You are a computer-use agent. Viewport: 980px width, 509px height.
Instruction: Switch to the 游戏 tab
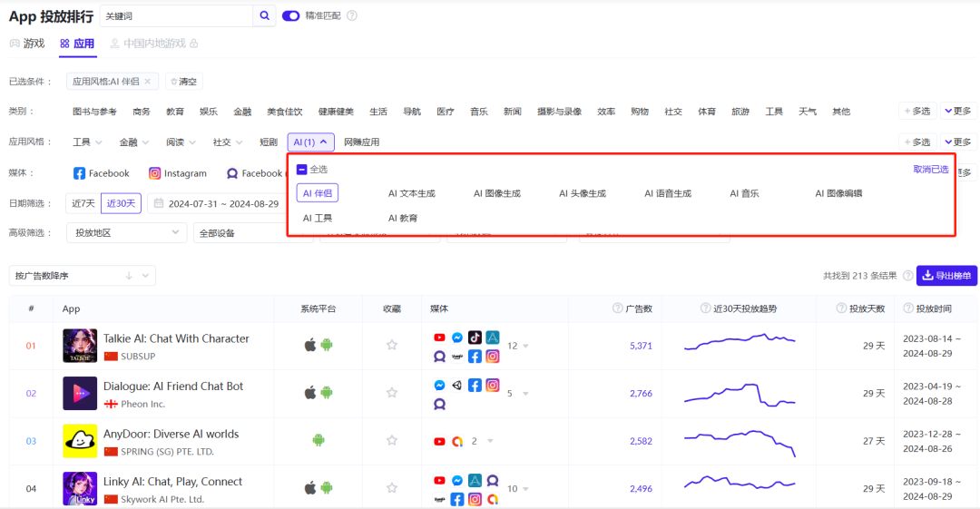click(27, 44)
